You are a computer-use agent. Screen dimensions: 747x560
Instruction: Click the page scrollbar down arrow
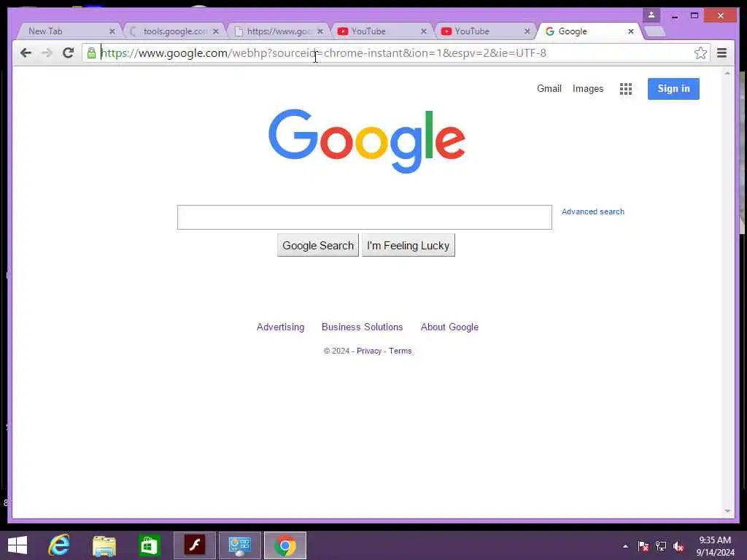coord(727,511)
